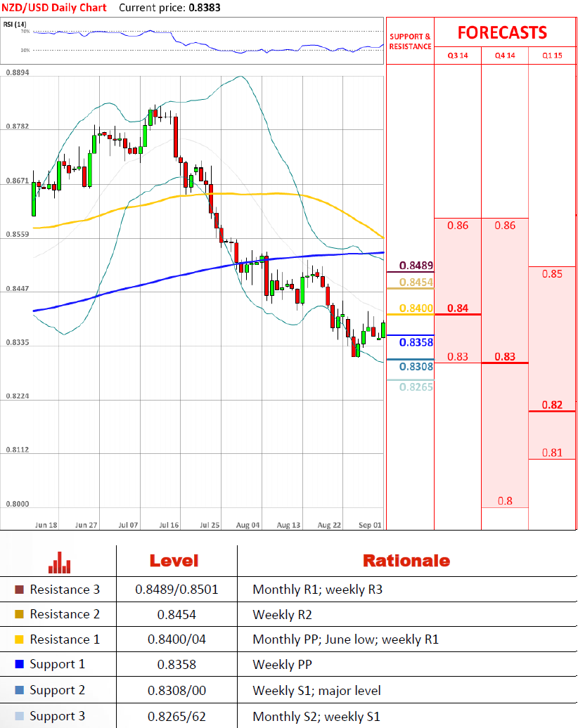Click the 0.8308 support level label
Screen dimensions: 578x728
click(416, 367)
